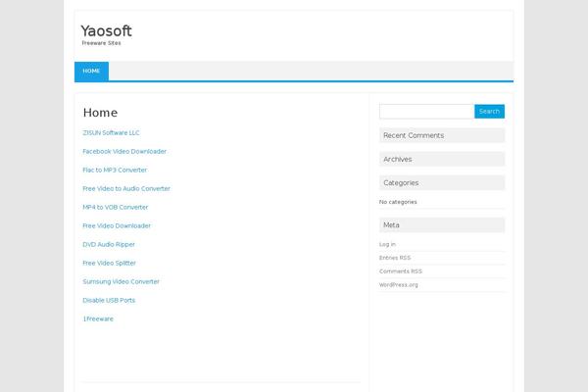Open the Comments RSS feed link

(x=401, y=271)
